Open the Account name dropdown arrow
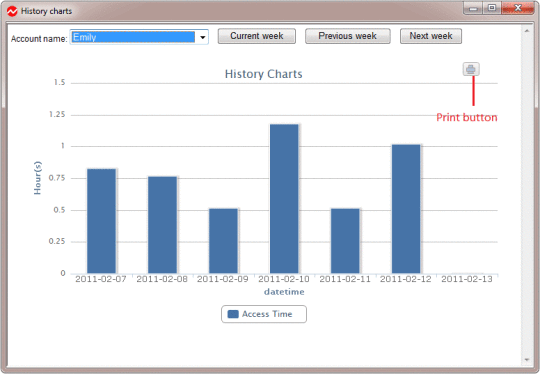 (203, 37)
